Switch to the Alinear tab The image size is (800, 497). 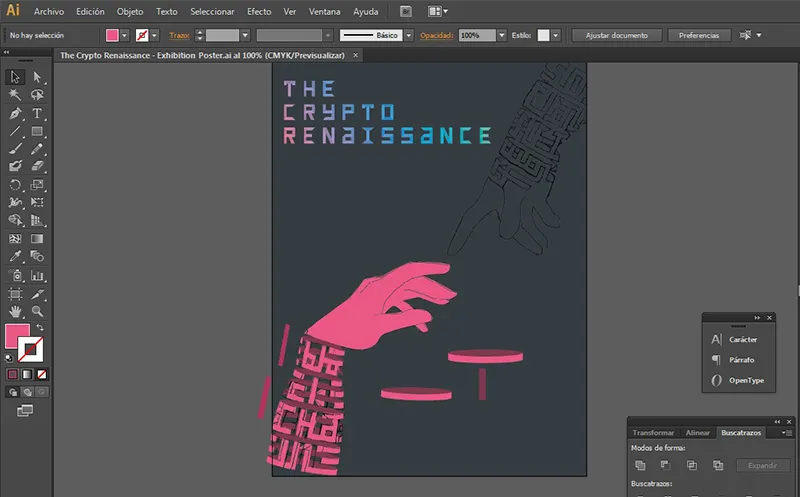tap(697, 432)
